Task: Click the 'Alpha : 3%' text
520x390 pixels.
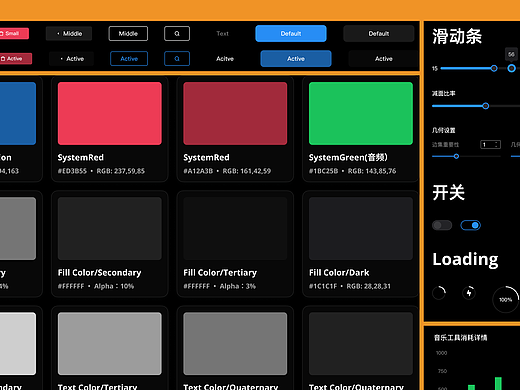Action: point(238,286)
